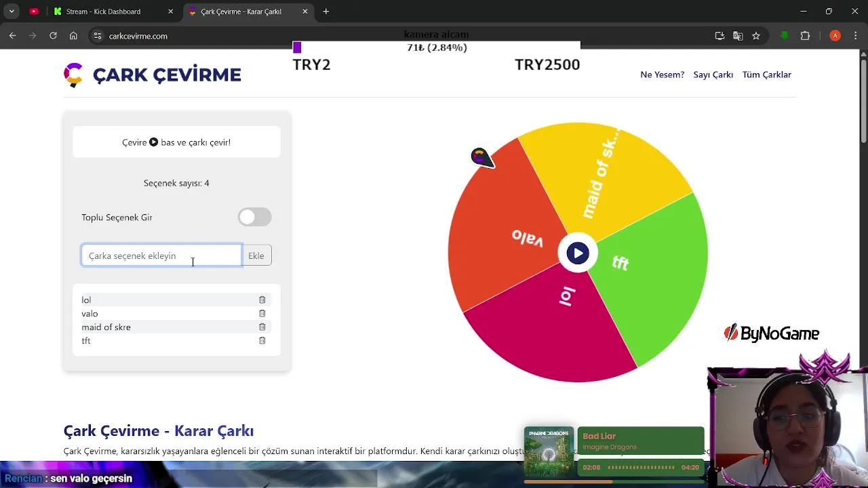
Task: Spin the wheel with the center play button
Action: [x=578, y=253]
